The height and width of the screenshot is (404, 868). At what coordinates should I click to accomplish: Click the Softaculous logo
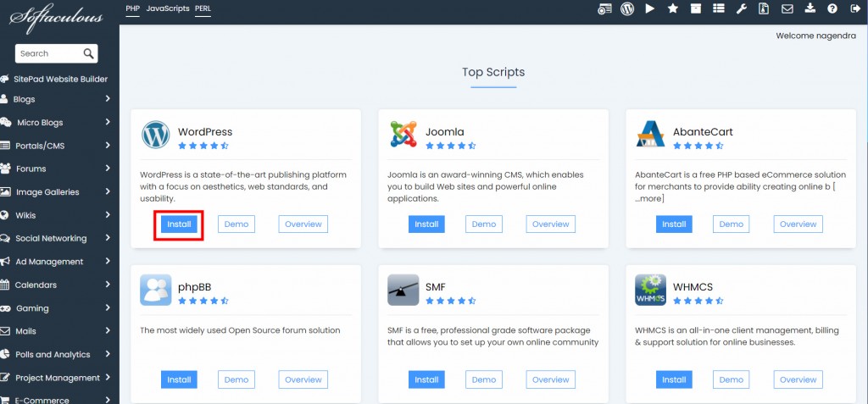click(56, 18)
